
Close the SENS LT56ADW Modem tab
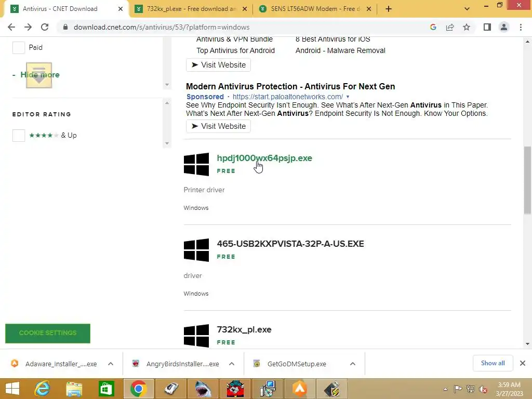[369, 9]
